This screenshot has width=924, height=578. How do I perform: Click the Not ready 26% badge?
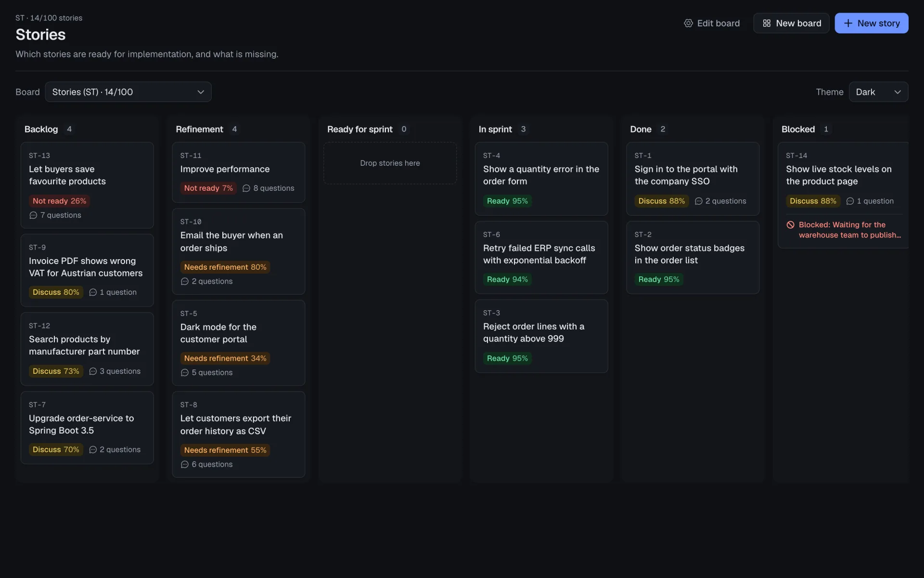pos(60,201)
